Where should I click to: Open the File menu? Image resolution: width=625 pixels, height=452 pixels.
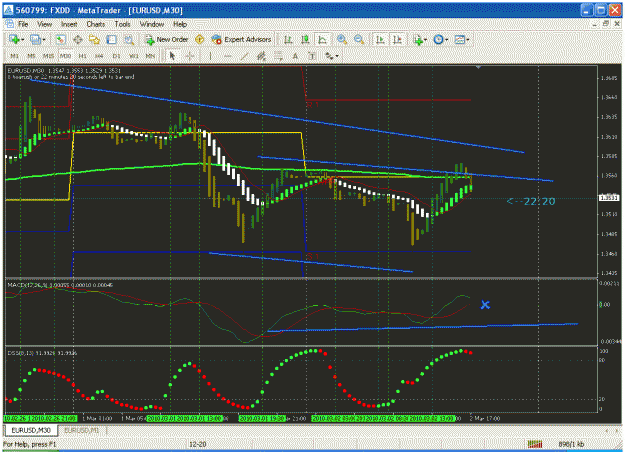click(x=23, y=24)
